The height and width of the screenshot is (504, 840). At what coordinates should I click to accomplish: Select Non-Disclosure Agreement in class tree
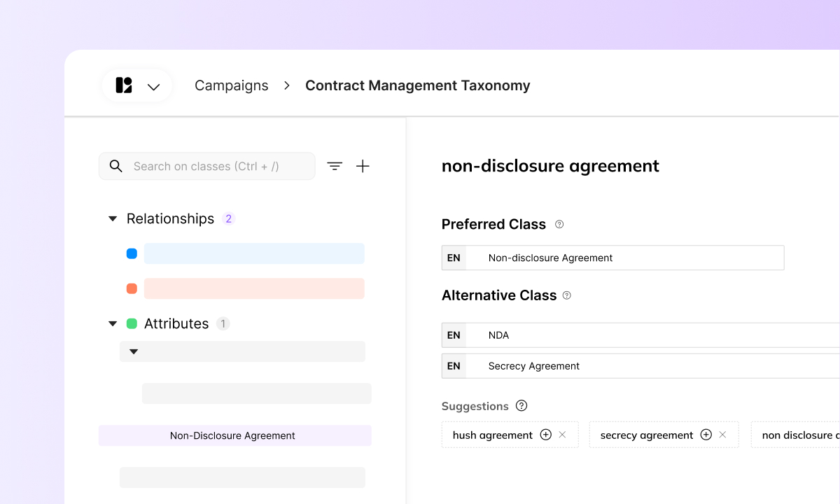[x=235, y=435]
